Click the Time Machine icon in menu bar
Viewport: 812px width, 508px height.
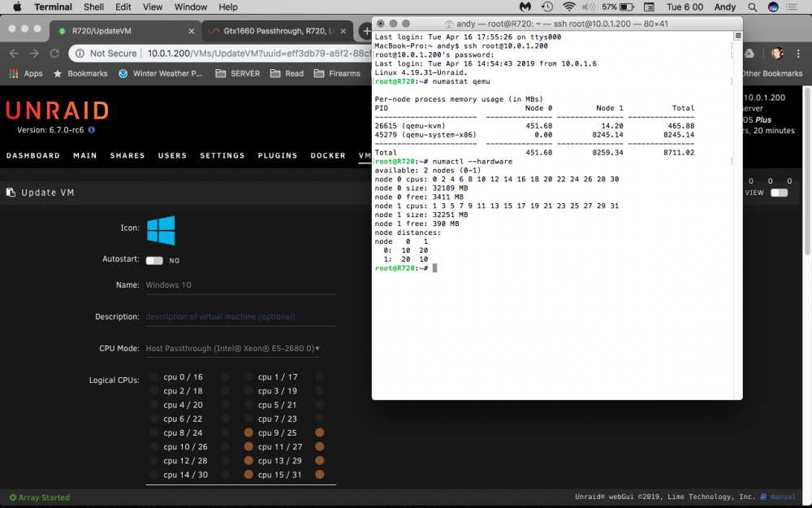pyautogui.click(x=546, y=7)
